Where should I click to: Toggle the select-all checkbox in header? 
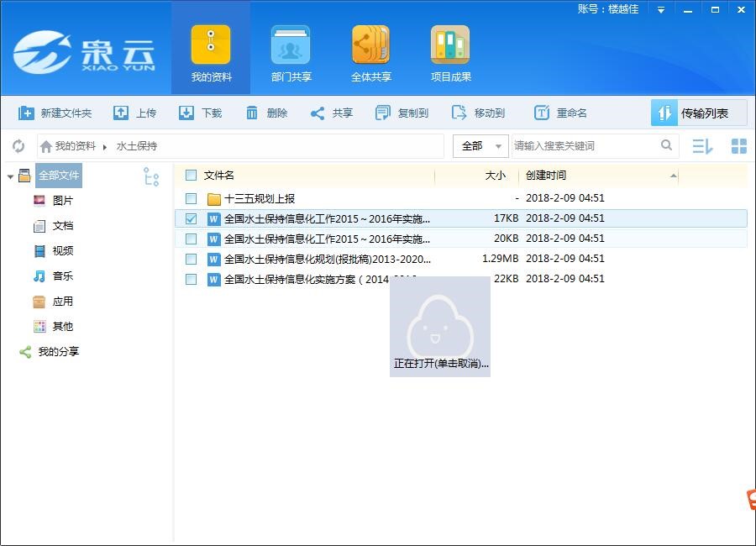(x=191, y=176)
